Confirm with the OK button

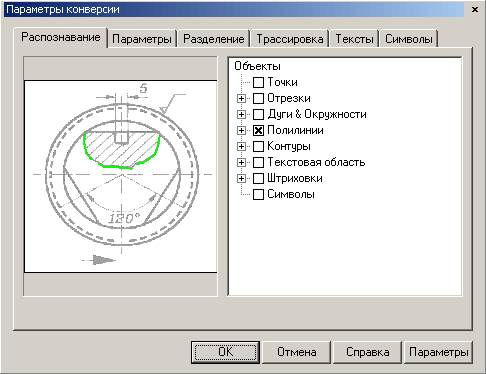[x=226, y=352]
